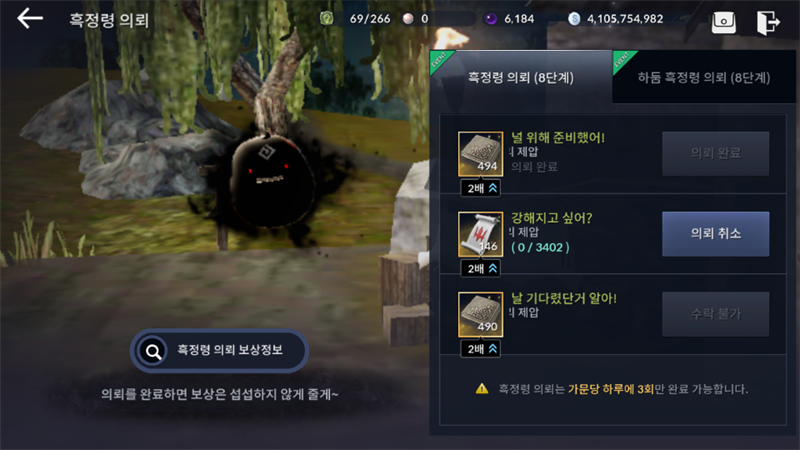Open the 흑정령 의뢰 보상정보 button

tap(219, 351)
